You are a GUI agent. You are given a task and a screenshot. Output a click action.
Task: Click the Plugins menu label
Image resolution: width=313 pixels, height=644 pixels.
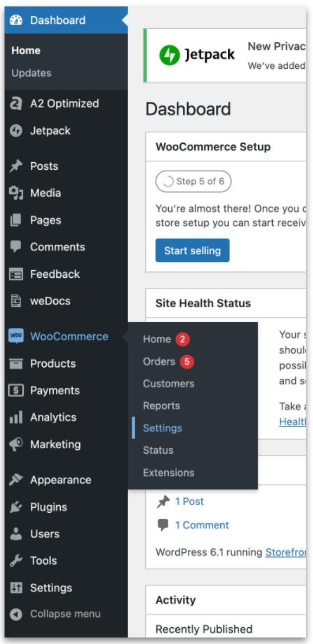pyautogui.click(x=48, y=507)
